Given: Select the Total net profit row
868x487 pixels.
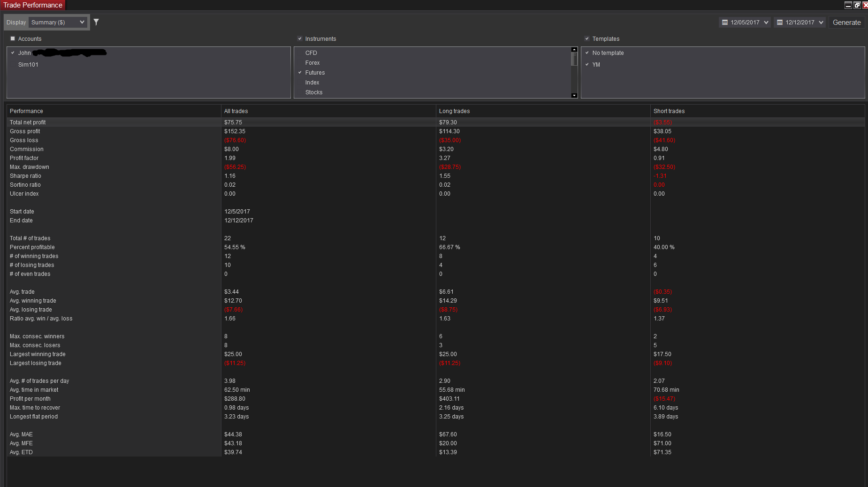Looking at the screenshot, I should click(435, 122).
